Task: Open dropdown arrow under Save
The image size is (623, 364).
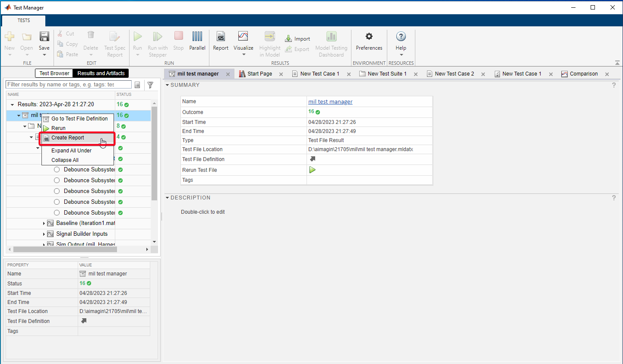Action: 44,55
